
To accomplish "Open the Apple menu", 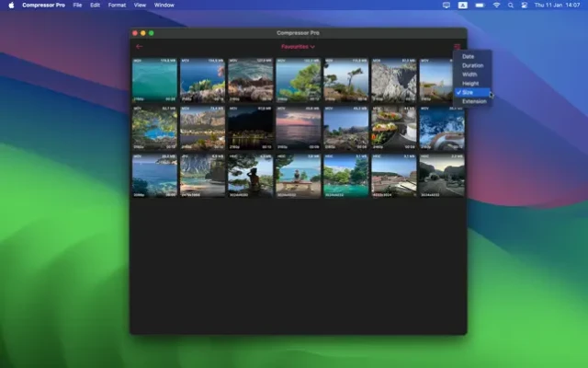I will [x=11, y=5].
